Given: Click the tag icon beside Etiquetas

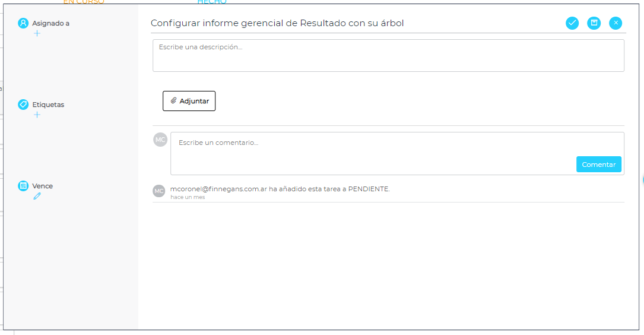Looking at the screenshot, I should [24, 105].
